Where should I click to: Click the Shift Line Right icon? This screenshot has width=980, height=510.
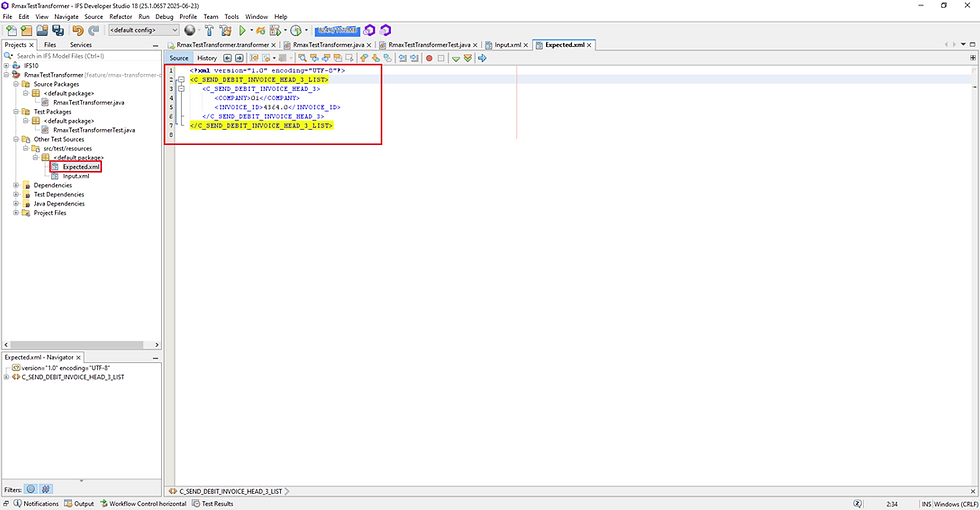[414, 58]
